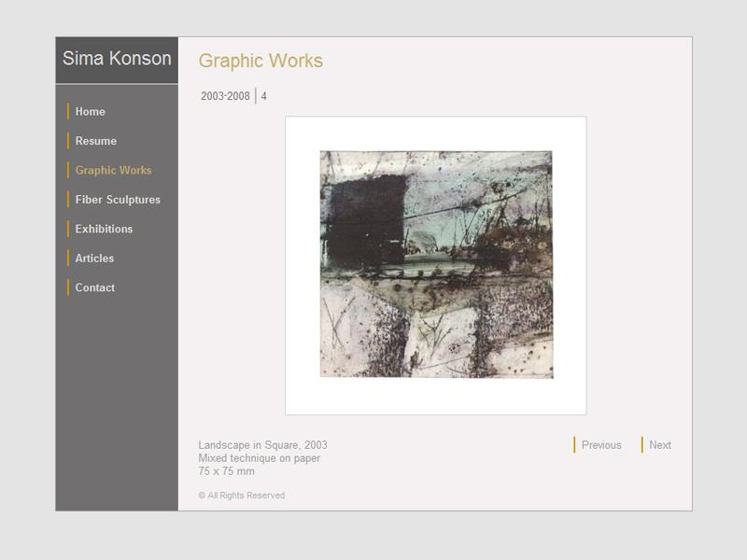Click the Landscape in Square artwork image
This screenshot has width=747, height=560.
point(436,264)
